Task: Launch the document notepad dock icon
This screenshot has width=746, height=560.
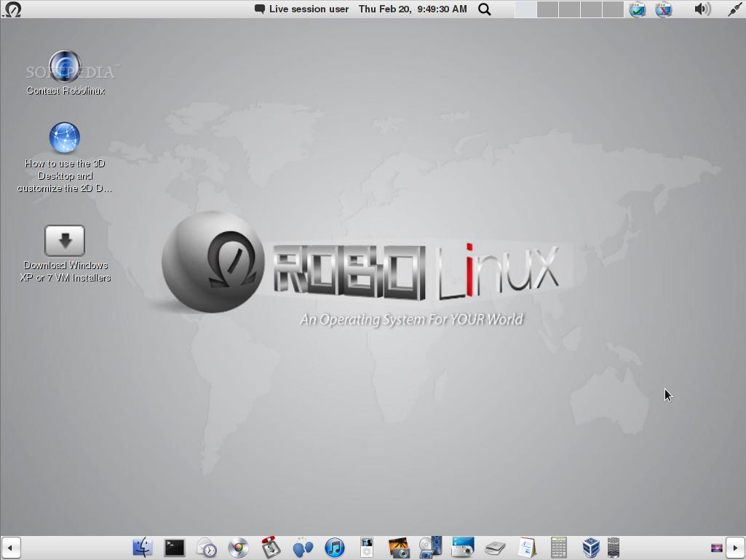Action: (x=527, y=548)
